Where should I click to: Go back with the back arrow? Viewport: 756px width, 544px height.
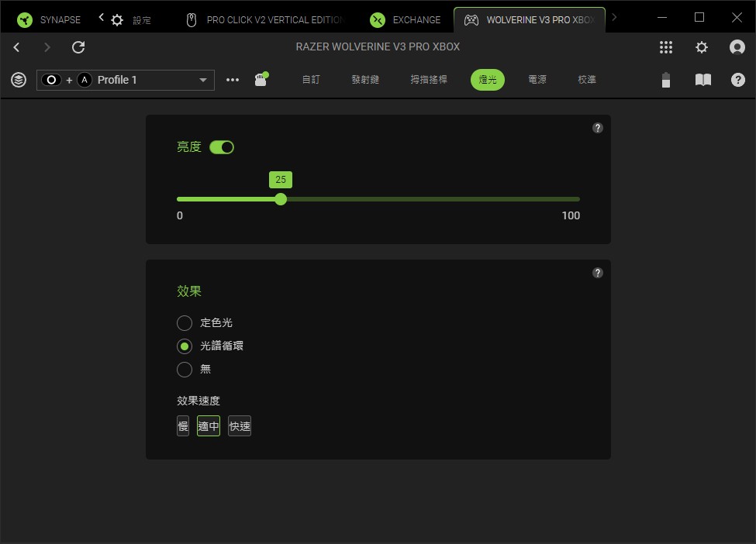pos(17,47)
